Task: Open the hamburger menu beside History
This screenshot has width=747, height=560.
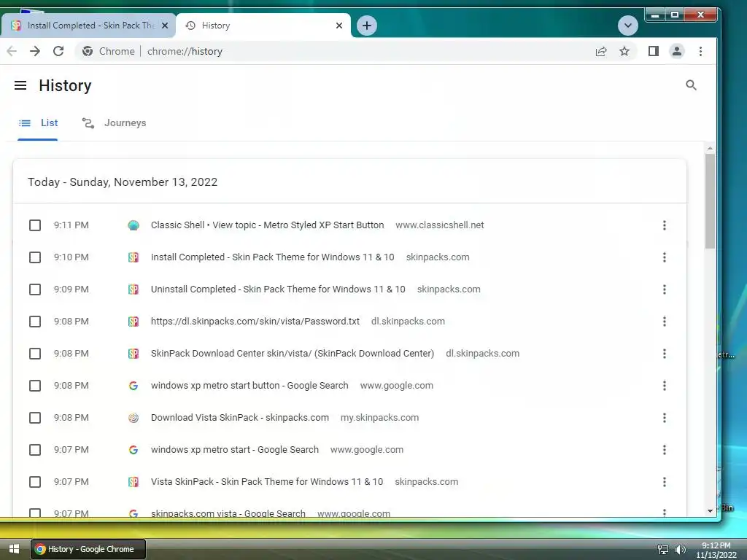Action: (20, 86)
